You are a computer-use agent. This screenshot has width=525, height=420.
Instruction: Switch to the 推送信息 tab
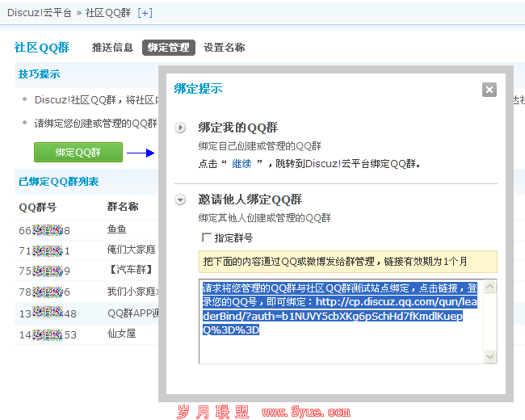[112, 48]
